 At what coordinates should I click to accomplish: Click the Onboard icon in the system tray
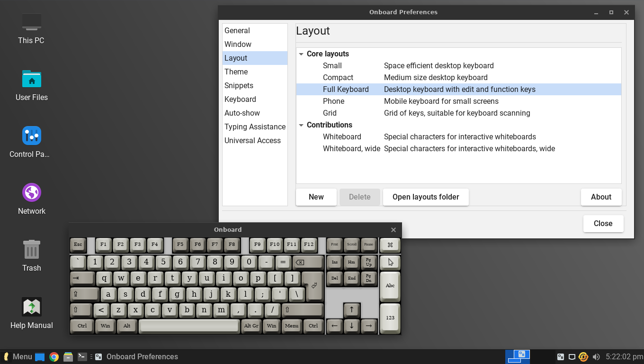click(x=561, y=356)
